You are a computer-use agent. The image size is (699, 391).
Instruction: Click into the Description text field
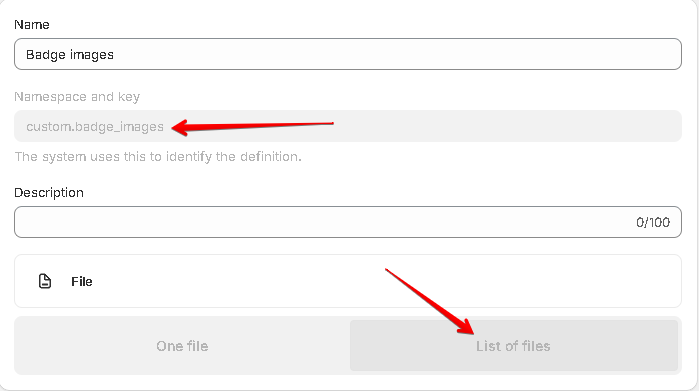point(348,222)
